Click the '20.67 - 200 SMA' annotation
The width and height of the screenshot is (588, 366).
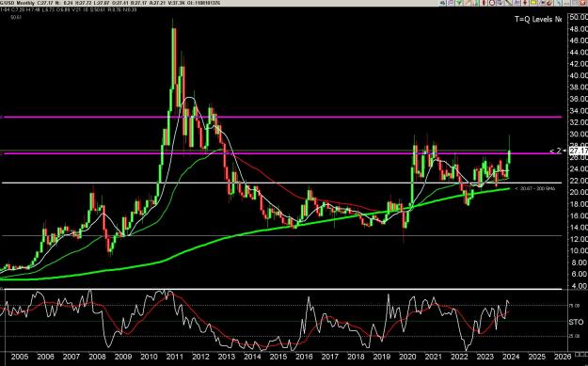tap(535, 188)
